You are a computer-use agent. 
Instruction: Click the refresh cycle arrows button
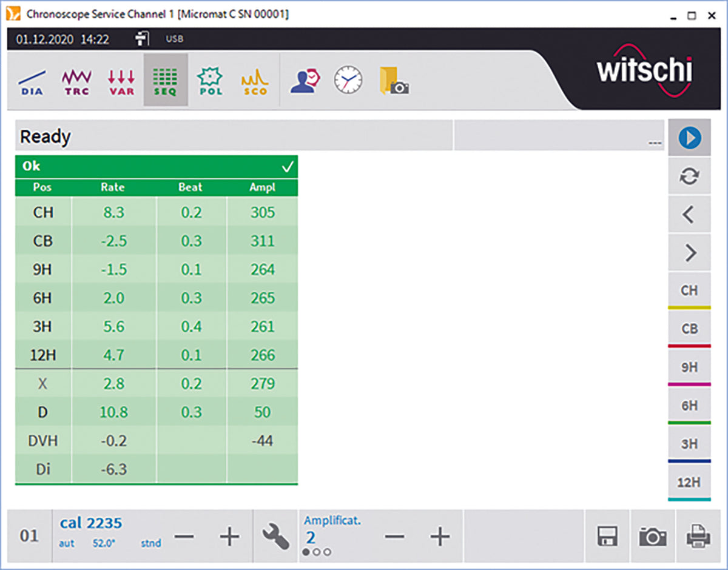pos(689,176)
